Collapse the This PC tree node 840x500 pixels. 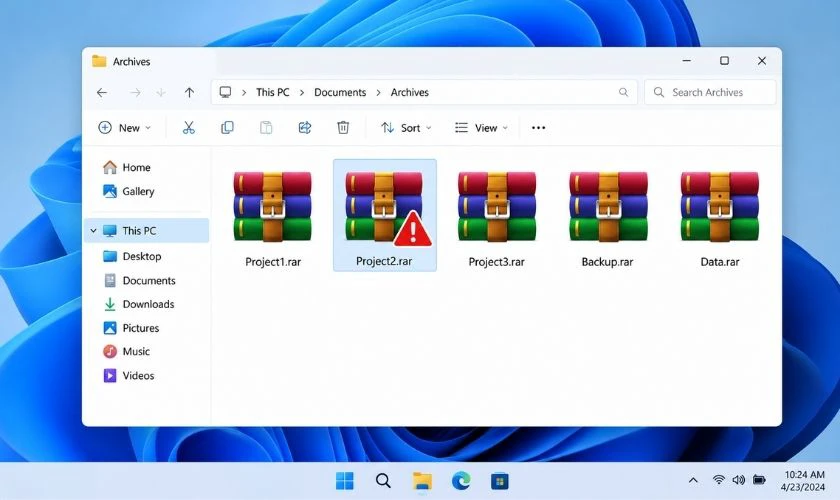(93, 230)
